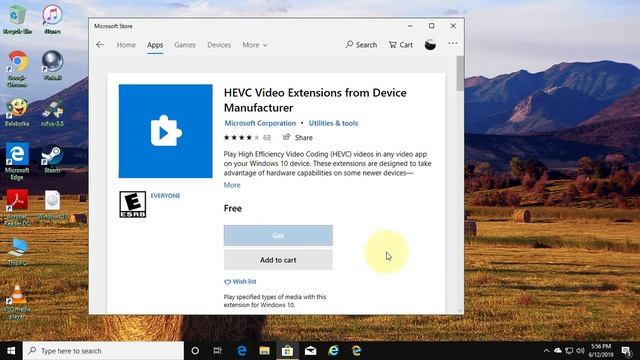The width and height of the screenshot is (640, 360).
Task: Share the HEVC Video Extensions app
Action: coord(298,138)
